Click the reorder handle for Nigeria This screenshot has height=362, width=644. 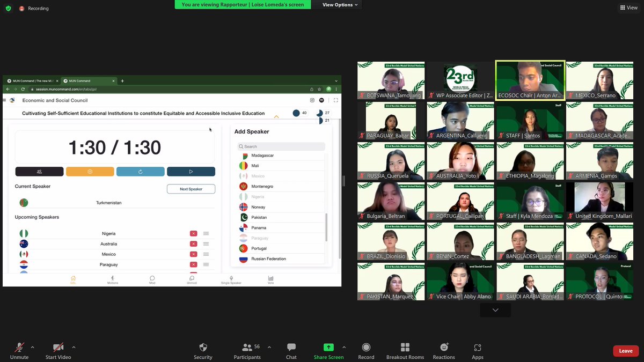pyautogui.click(x=206, y=233)
